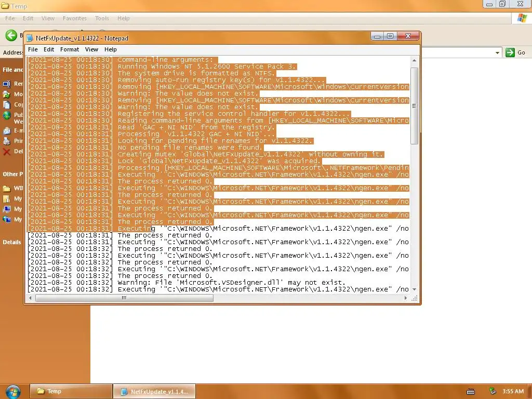
Task: Click WINDOWS folder icon under Other Places
Action: pos(7,189)
